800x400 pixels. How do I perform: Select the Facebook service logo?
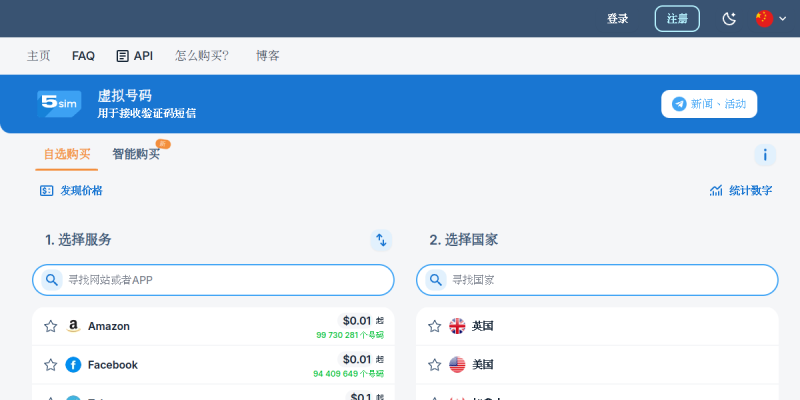coord(73,365)
